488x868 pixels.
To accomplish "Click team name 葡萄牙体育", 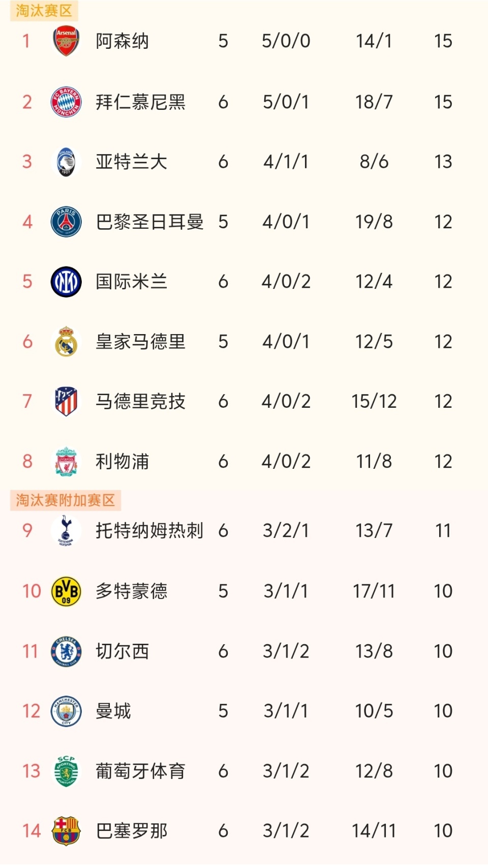I will pyautogui.click(x=140, y=771).
